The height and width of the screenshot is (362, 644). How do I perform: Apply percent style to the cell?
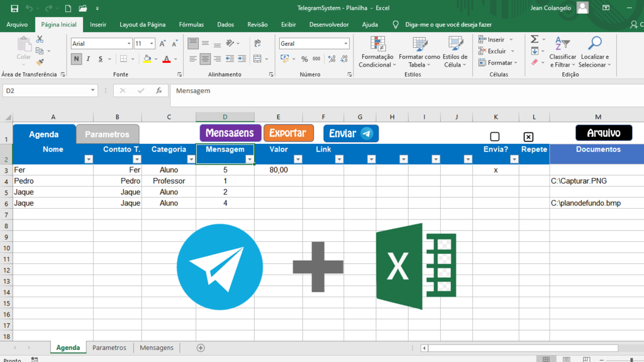tap(304, 59)
